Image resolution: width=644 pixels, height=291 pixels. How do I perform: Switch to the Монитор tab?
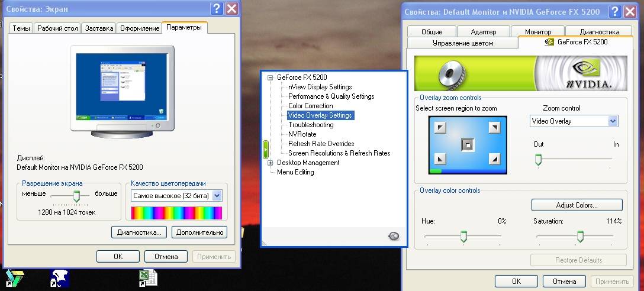pos(538,31)
